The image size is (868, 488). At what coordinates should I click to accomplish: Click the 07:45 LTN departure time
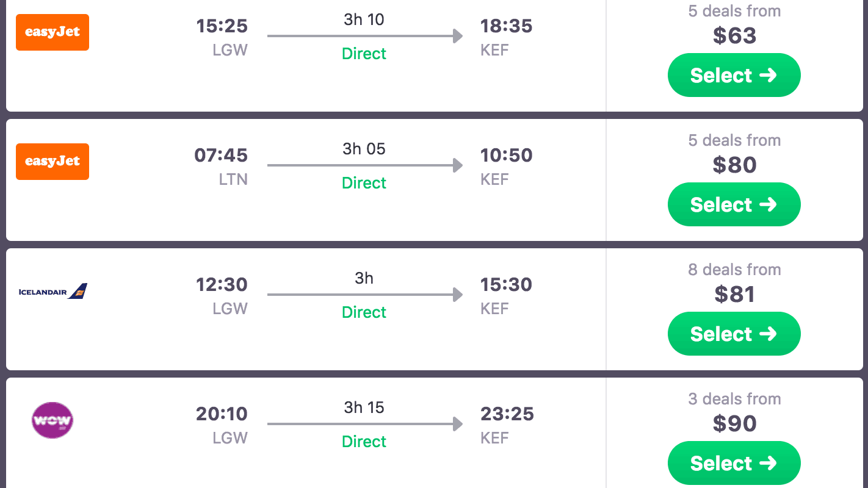coord(221,156)
